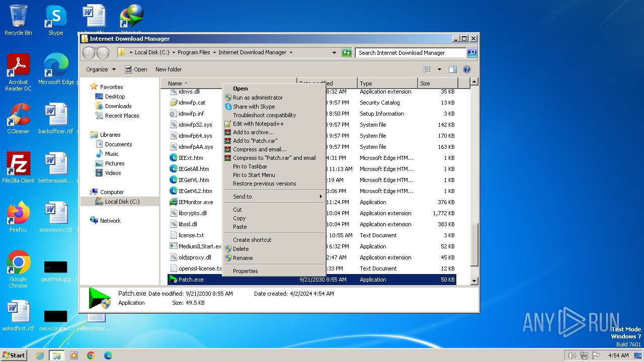Screen dimensions: 644x362
Task: Choose Restore previous versions
Action: (274, 184)
